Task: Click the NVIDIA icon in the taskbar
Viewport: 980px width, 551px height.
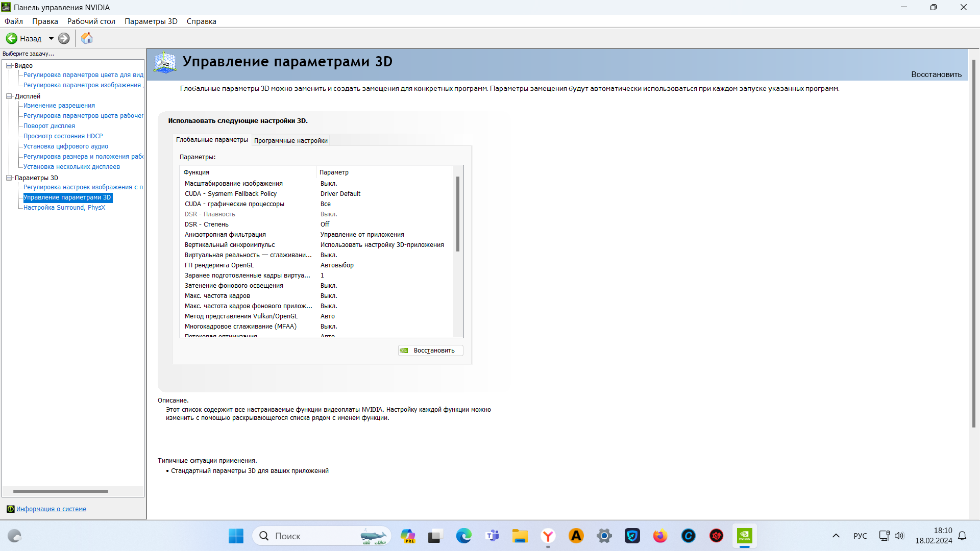Action: (x=744, y=536)
